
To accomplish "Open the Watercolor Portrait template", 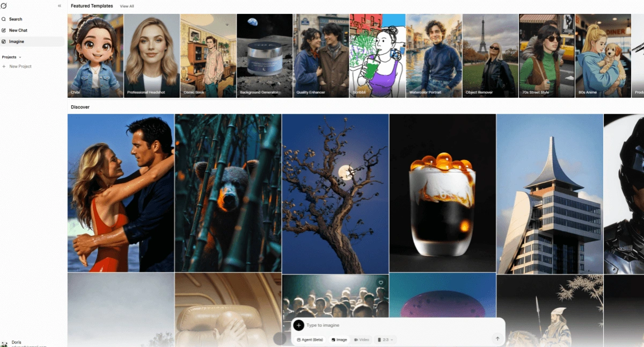I will point(434,55).
